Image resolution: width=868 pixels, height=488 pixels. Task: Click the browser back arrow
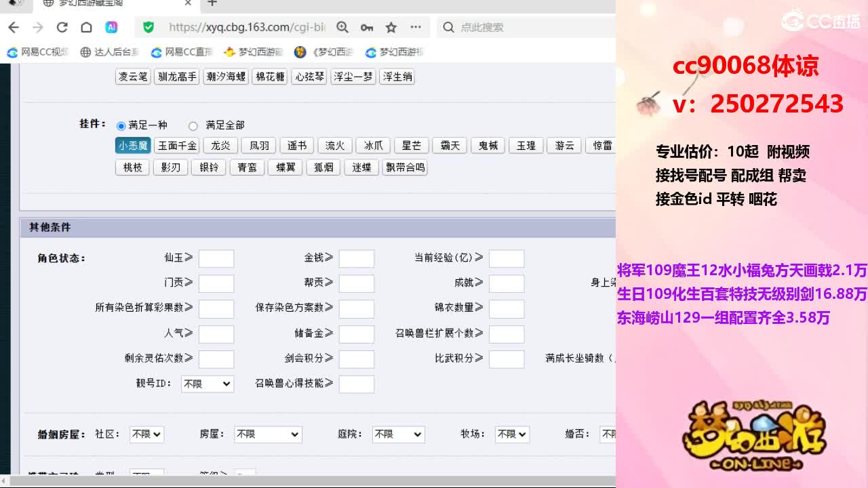click(14, 27)
